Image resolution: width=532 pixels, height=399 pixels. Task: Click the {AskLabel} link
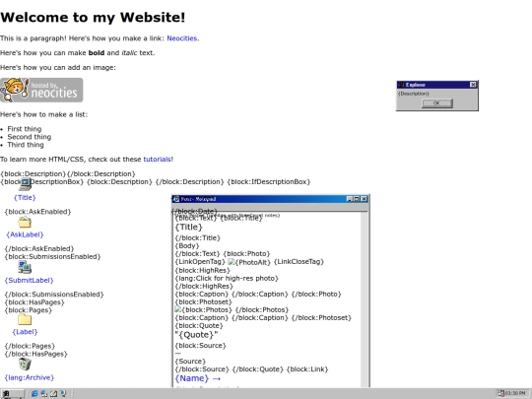click(25, 234)
